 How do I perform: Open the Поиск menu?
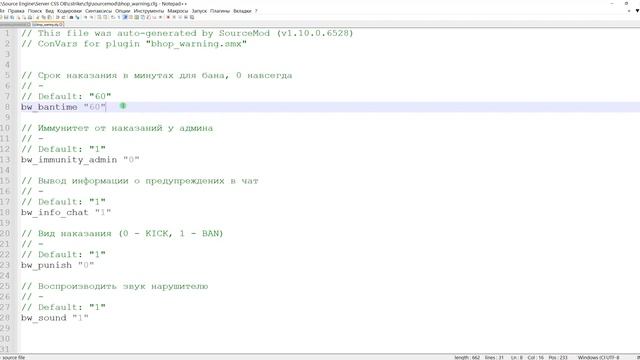click(35, 11)
